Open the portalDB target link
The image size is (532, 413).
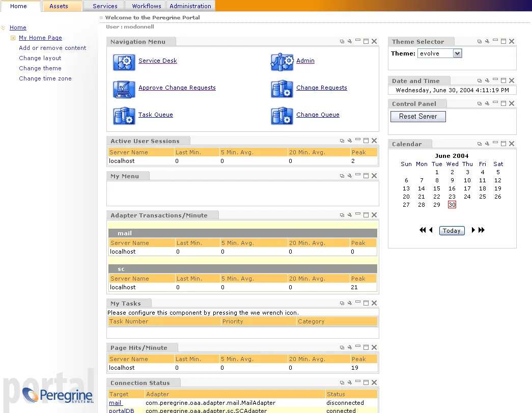pyautogui.click(x=122, y=410)
